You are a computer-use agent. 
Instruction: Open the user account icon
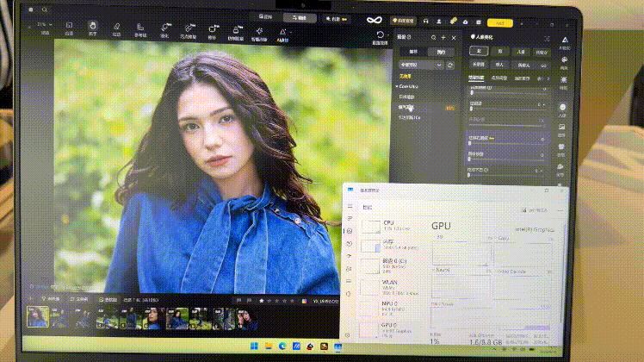[x=438, y=21]
